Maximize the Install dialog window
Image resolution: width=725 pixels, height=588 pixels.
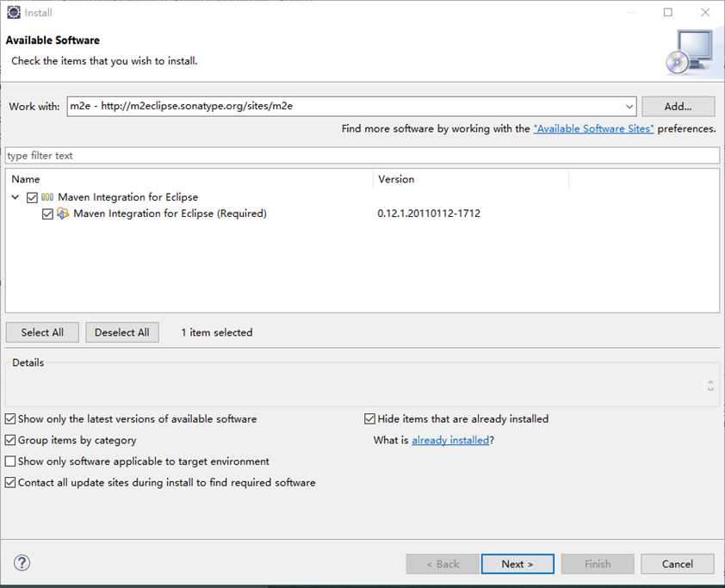coord(667,12)
